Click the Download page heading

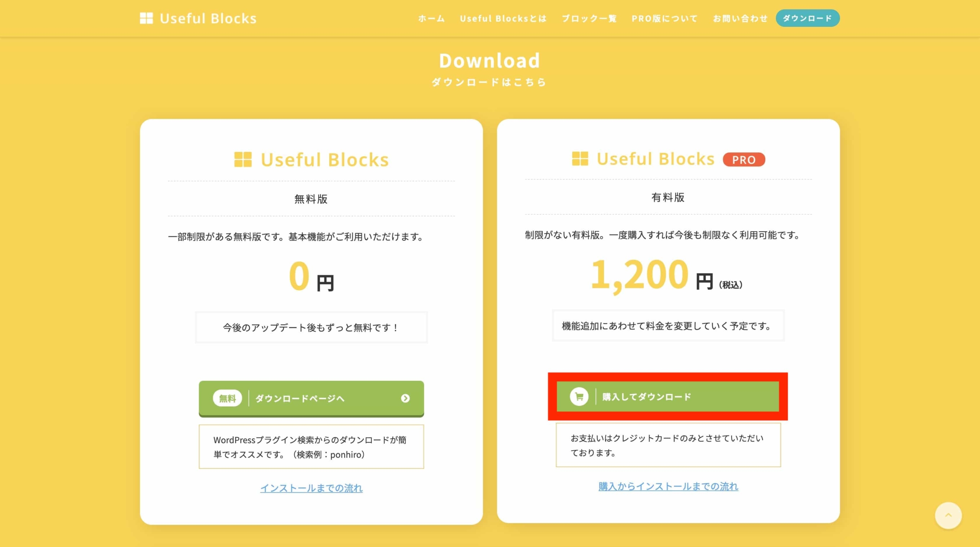(x=490, y=61)
